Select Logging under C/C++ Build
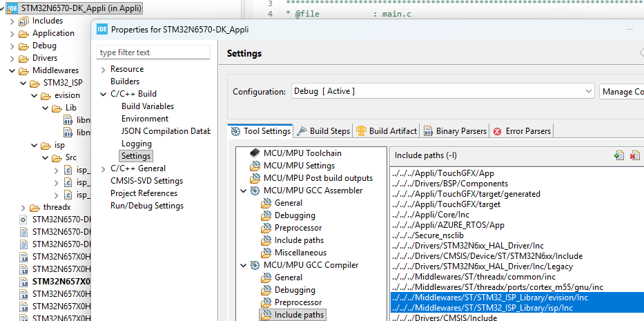The image size is (644, 321). [x=137, y=144]
